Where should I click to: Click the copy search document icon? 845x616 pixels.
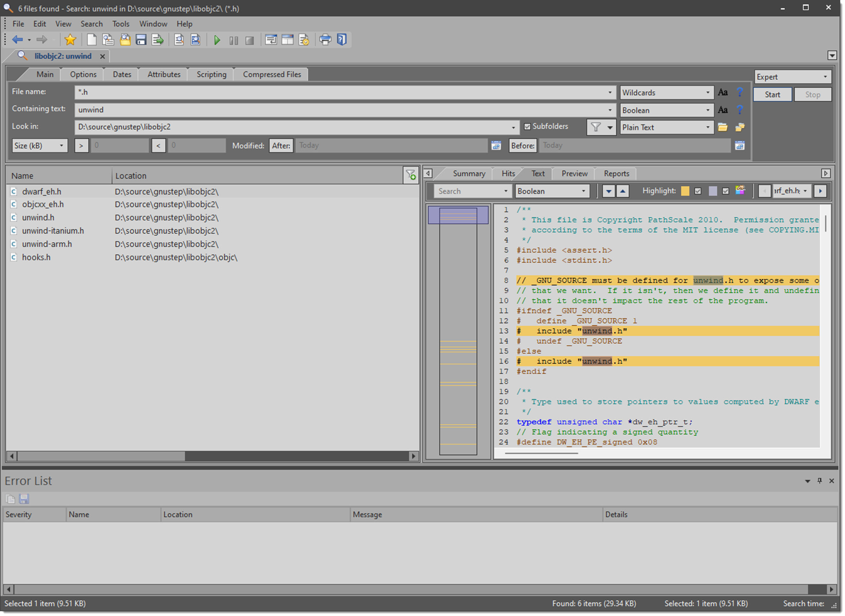[x=108, y=39]
